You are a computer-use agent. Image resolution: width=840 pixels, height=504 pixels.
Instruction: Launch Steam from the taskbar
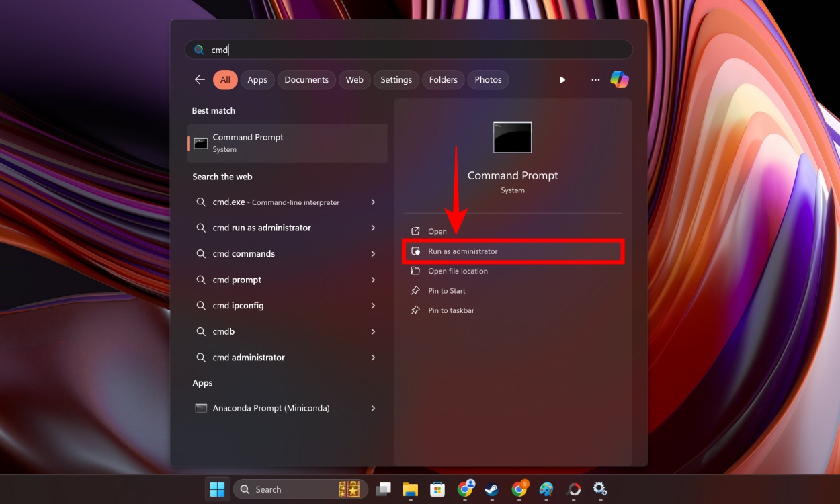pos(492,489)
